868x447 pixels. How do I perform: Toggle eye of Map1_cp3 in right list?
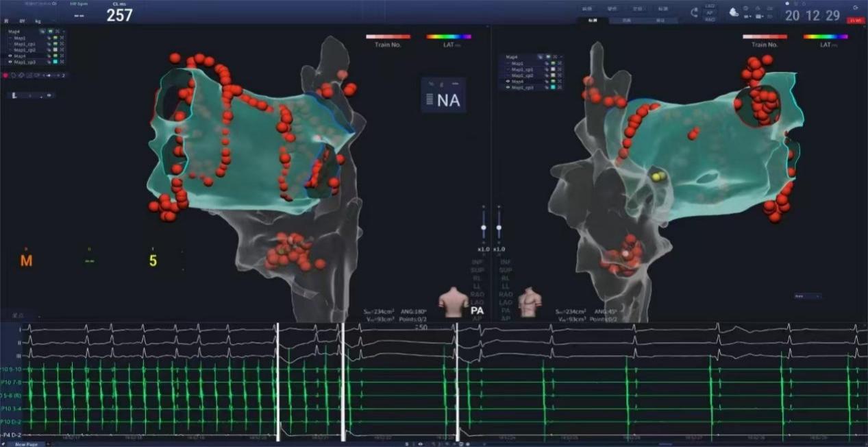[508, 87]
